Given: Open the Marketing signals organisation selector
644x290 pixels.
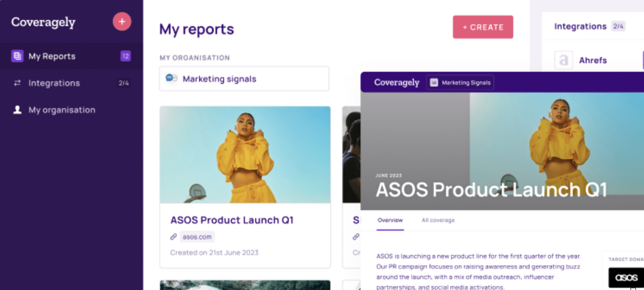Looking at the screenshot, I should click(x=244, y=78).
